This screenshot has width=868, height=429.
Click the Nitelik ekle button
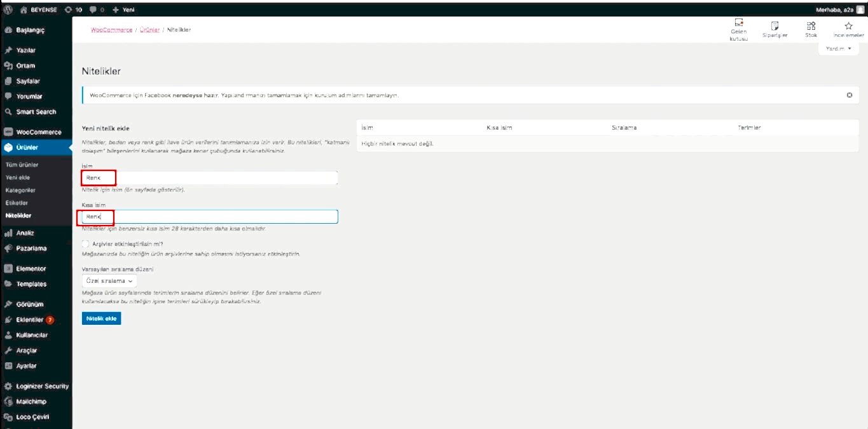101,318
